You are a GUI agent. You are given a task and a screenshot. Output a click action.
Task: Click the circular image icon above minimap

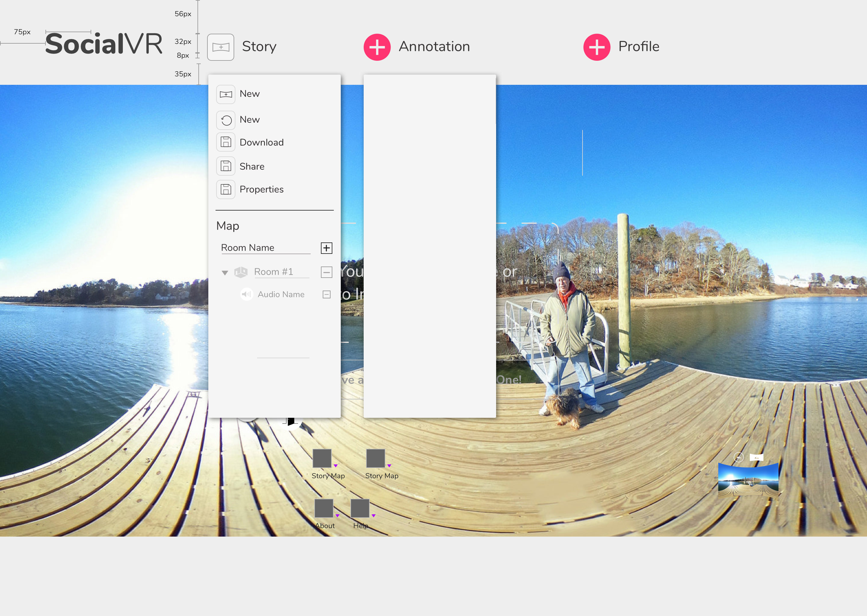[x=738, y=457]
